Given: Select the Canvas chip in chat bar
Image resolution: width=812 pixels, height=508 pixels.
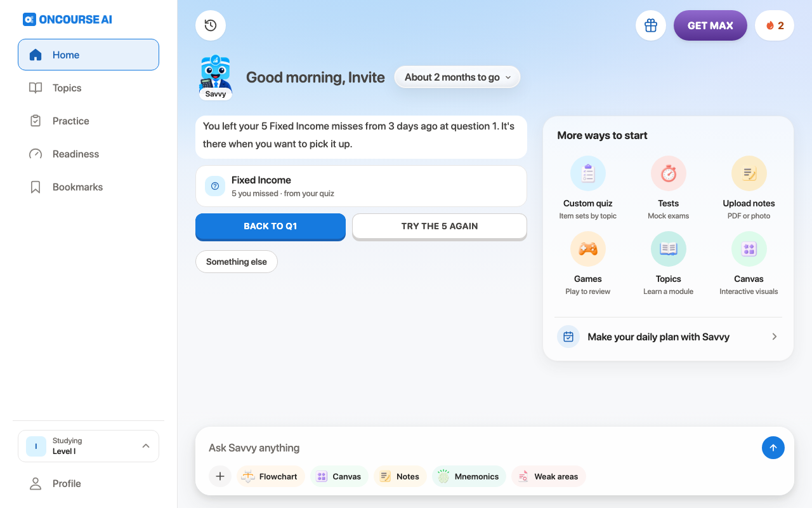Looking at the screenshot, I should (339, 476).
